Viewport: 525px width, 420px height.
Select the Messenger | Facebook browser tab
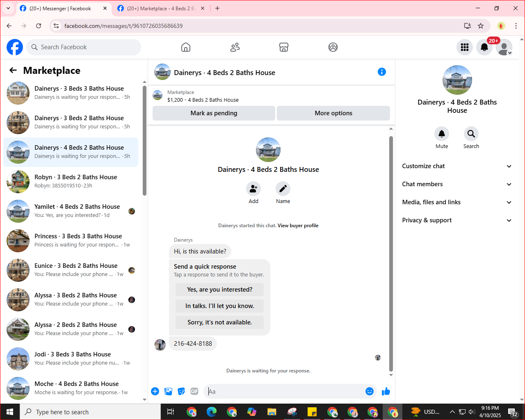pos(63,8)
